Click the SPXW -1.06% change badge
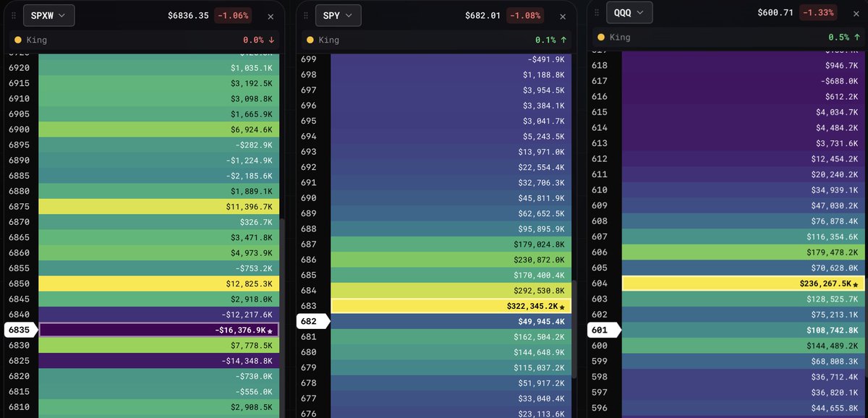 [234, 15]
